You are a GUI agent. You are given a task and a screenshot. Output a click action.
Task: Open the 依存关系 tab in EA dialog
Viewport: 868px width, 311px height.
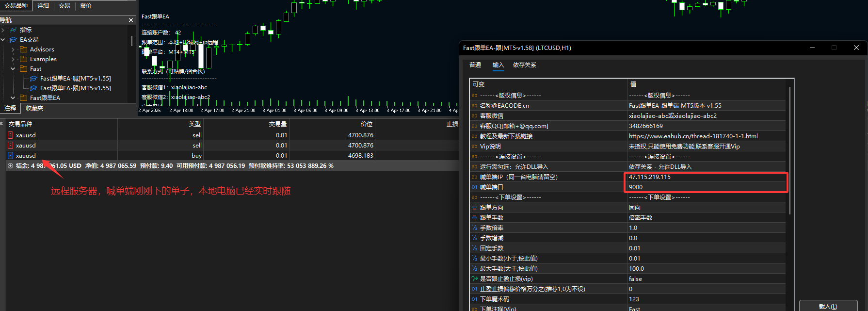[525, 65]
